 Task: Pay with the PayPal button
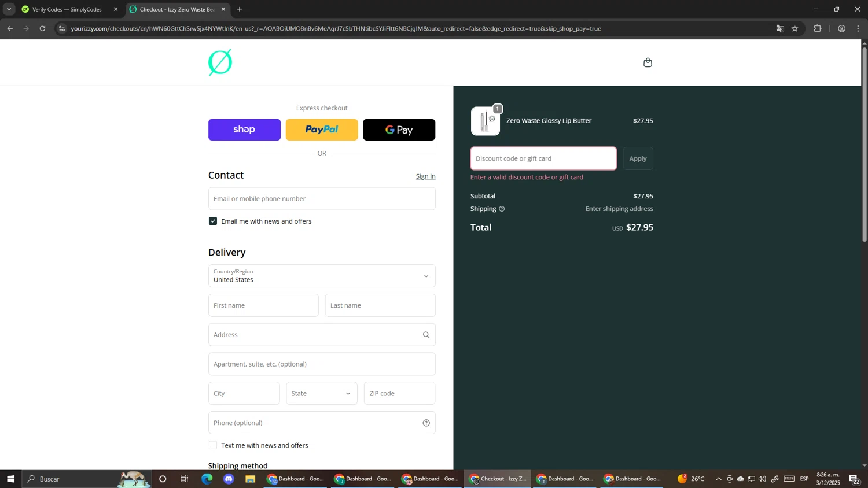coord(322,130)
